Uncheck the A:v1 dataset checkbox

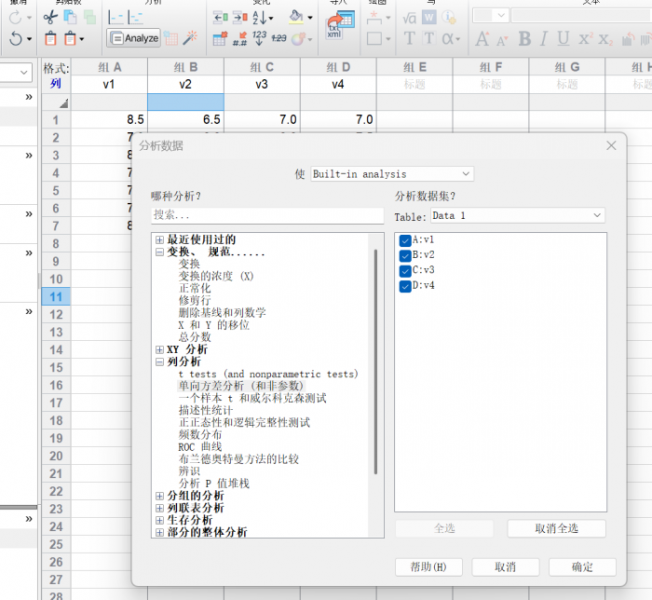[x=405, y=240]
